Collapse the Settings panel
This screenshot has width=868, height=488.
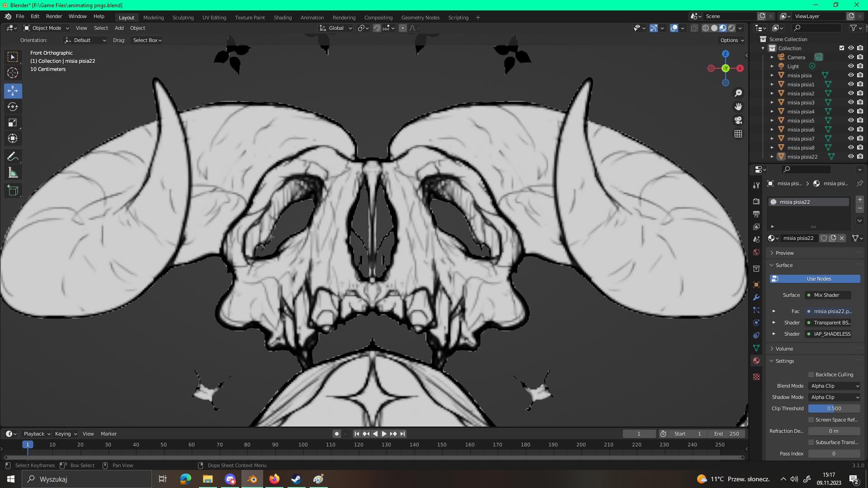click(x=784, y=361)
